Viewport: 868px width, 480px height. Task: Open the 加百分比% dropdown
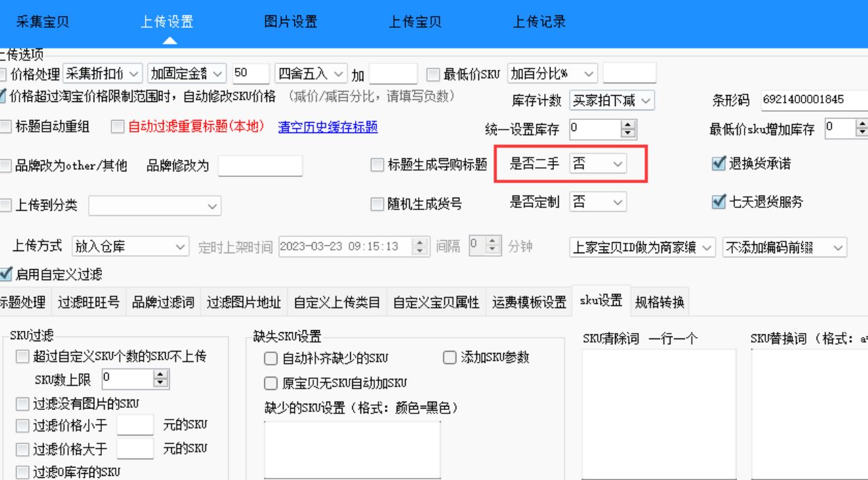click(x=553, y=74)
